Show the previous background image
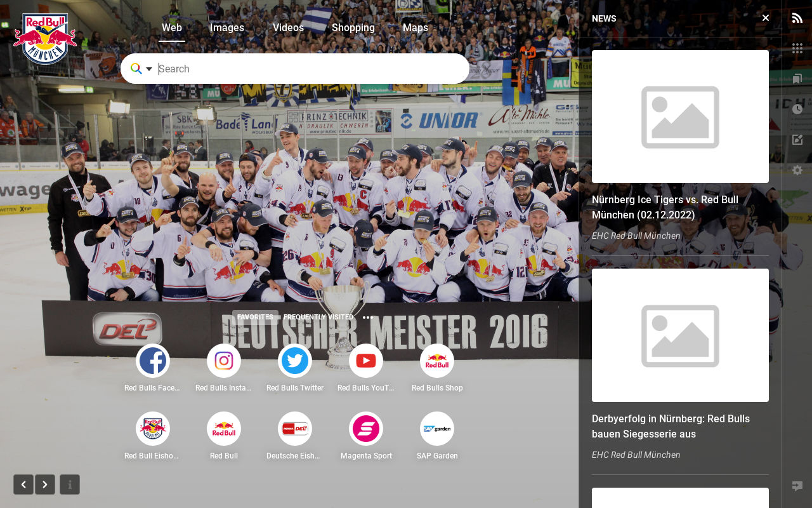The image size is (812, 508). click(x=23, y=485)
